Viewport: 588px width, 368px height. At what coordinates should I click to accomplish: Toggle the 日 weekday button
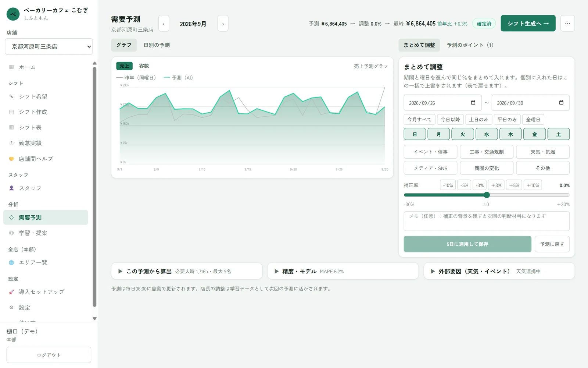pos(415,134)
